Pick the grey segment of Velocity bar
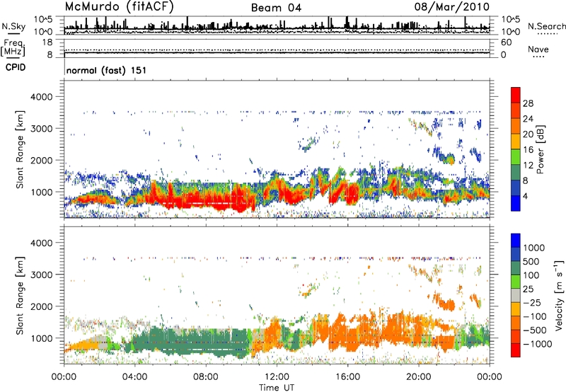 [x=516, y=295]
